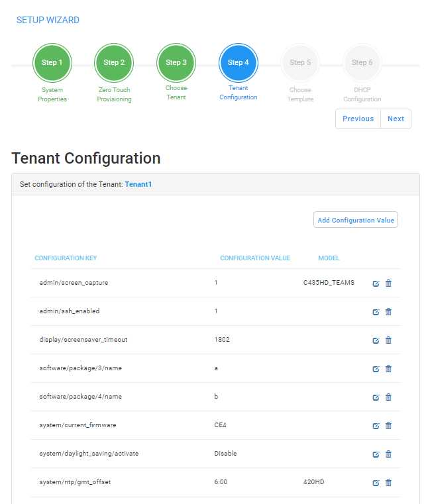Edit the system/current_firmware value
Viewport: 426px width, 504px height.
[376, 426]
